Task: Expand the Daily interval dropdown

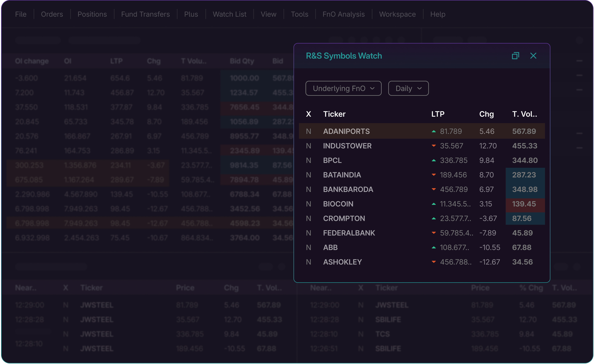Action: point(408,88)
